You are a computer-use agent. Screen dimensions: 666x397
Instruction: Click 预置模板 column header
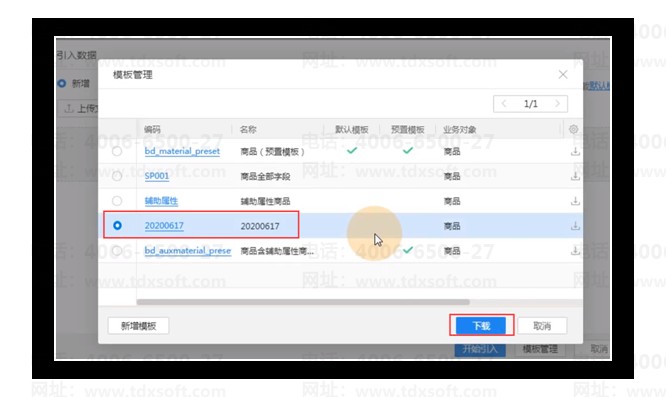click(407, 130)
